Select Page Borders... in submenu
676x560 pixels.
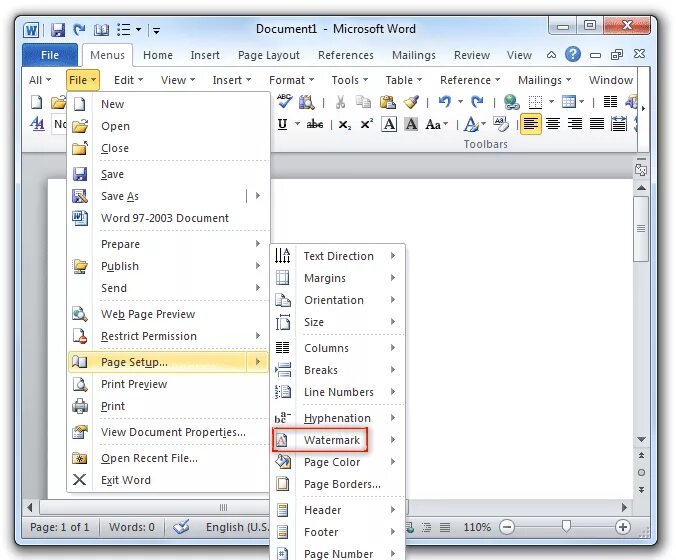(338, 484)
